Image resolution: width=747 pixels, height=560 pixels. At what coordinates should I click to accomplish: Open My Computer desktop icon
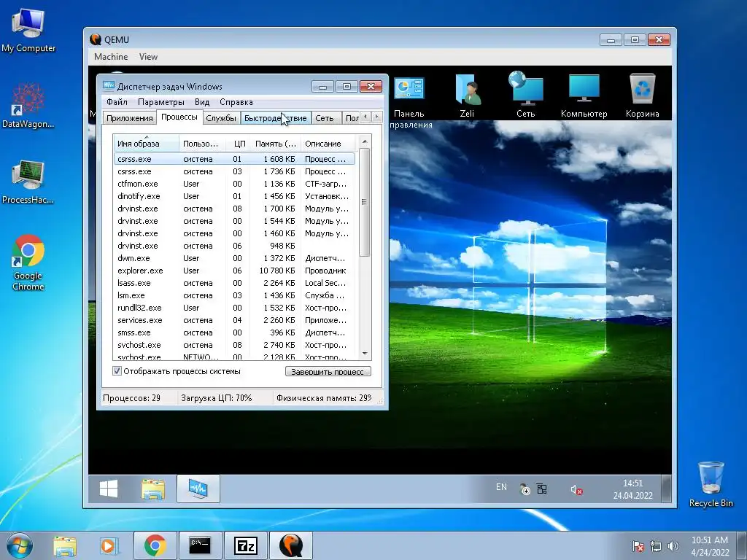point(28,30)
